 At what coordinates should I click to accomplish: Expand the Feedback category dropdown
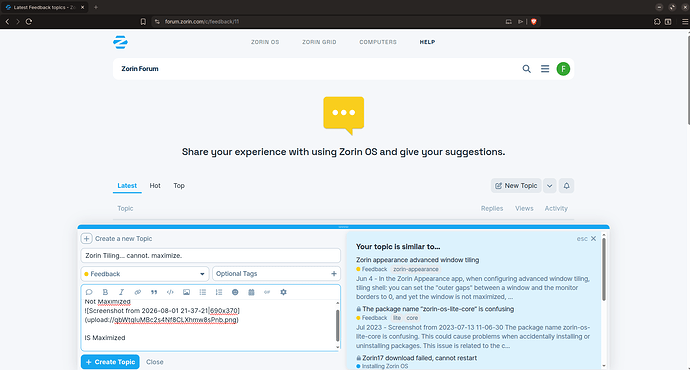(145, 274)
